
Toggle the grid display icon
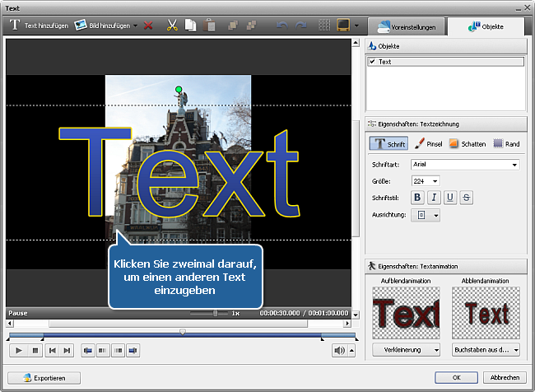[324, 26]
